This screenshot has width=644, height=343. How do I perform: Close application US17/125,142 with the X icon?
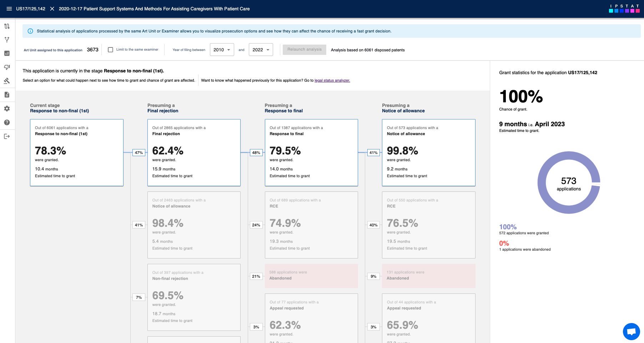(x=52, y=9)
